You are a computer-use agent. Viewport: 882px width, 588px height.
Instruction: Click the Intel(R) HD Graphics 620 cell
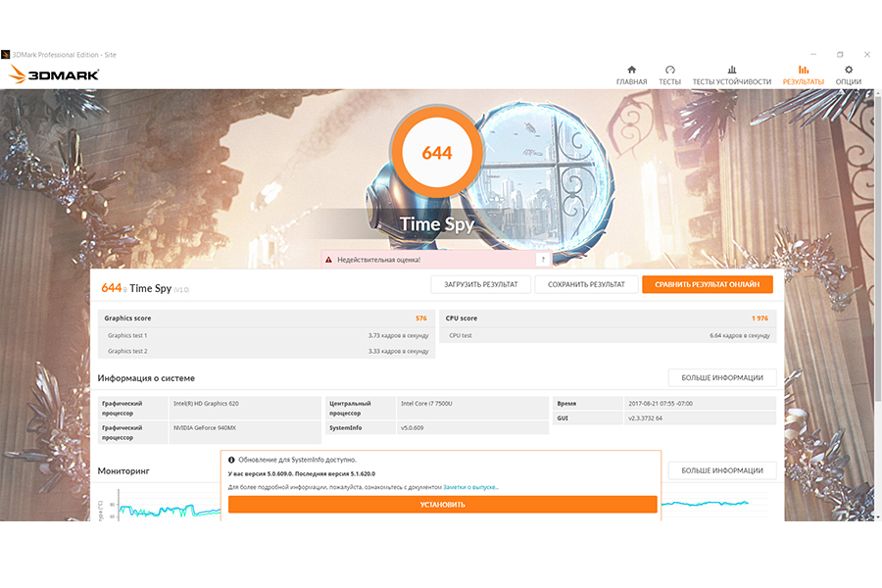[245, 408]
